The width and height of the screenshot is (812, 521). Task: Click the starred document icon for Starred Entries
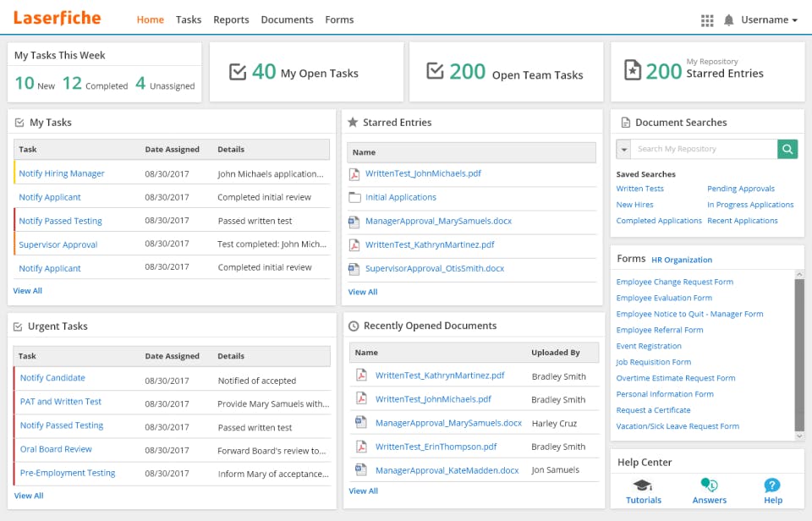point(631,71)
